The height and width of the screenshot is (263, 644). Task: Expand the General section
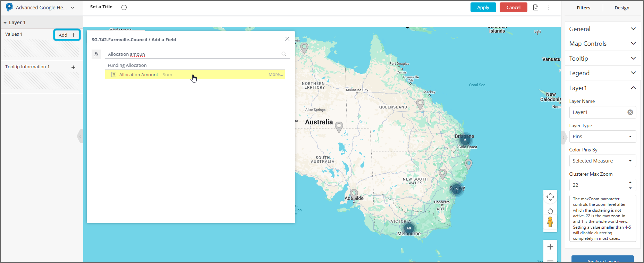pos(602,29)
